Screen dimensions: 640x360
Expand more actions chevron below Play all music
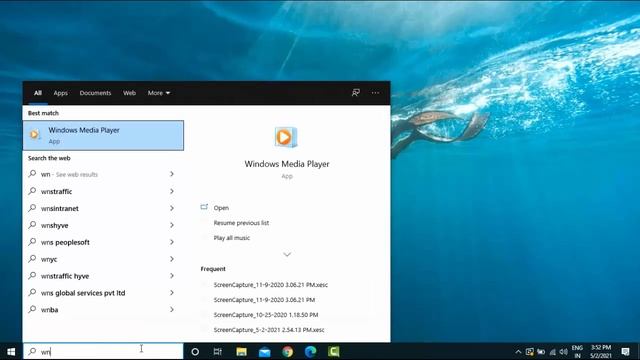point(287,254)
